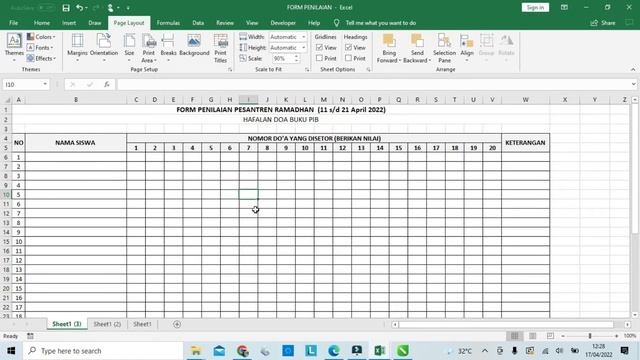The height and width of the screenshot is (360, 640).
Task: Open the Themes gallery
Action: tap(14, 48)
